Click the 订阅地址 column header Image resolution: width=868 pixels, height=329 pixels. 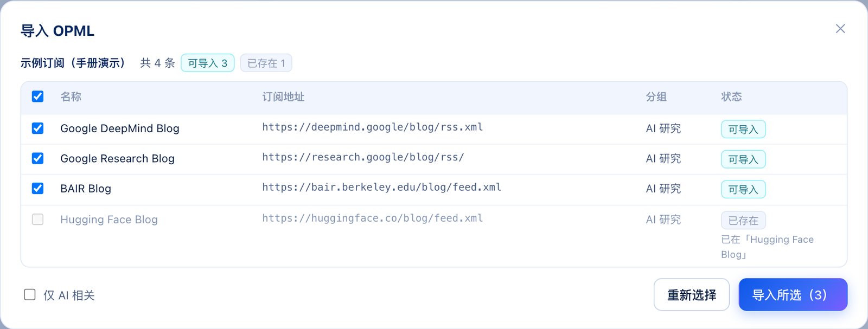pos(283,96)
